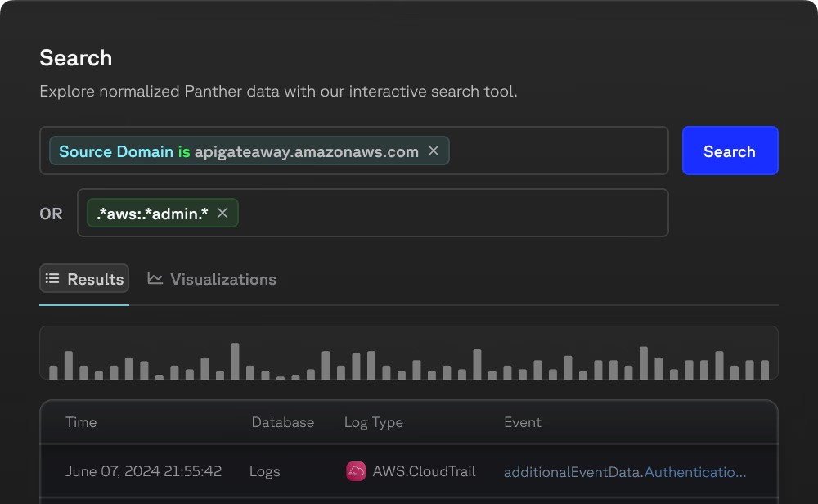Select the June 07, 2024 21:55:42 timestamp
818x504 pixels.
(143, 471)
